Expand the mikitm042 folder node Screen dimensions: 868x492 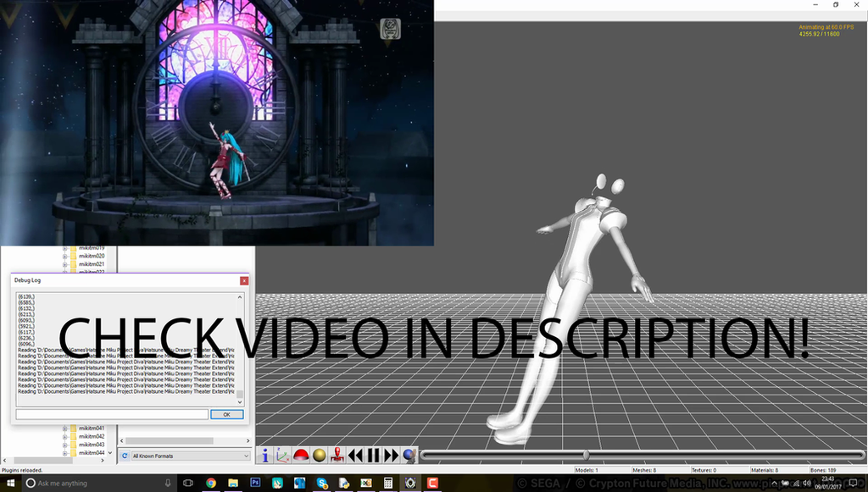pos(64,437)
